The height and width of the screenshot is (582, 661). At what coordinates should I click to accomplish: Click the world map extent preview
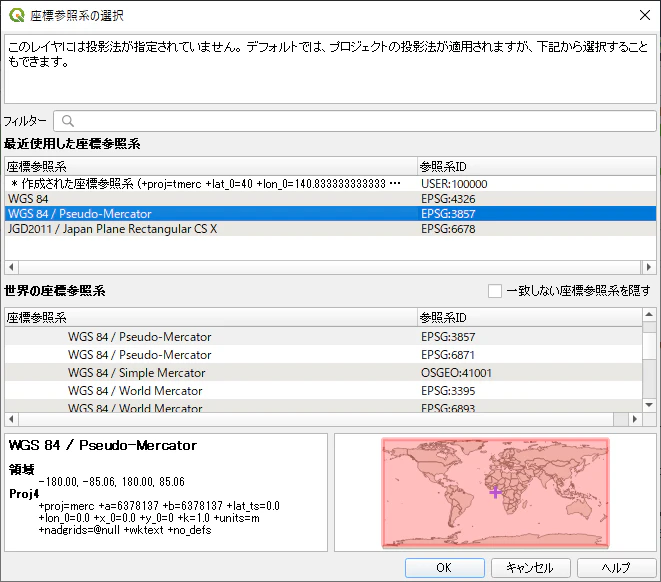click(x=495, y=493)
